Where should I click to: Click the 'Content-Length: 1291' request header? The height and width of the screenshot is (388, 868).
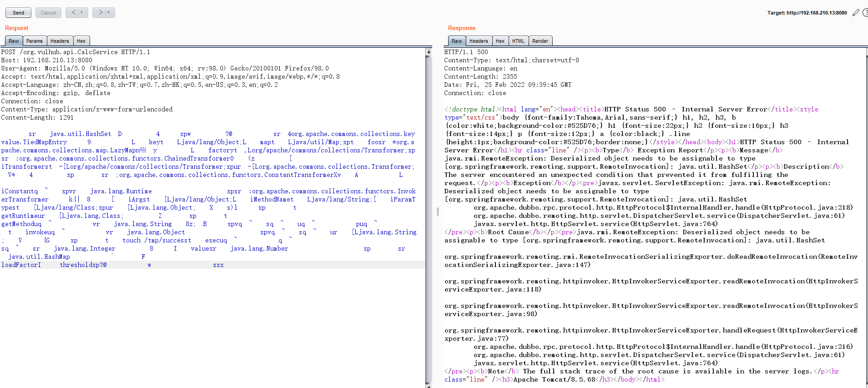tap(37, 117)
